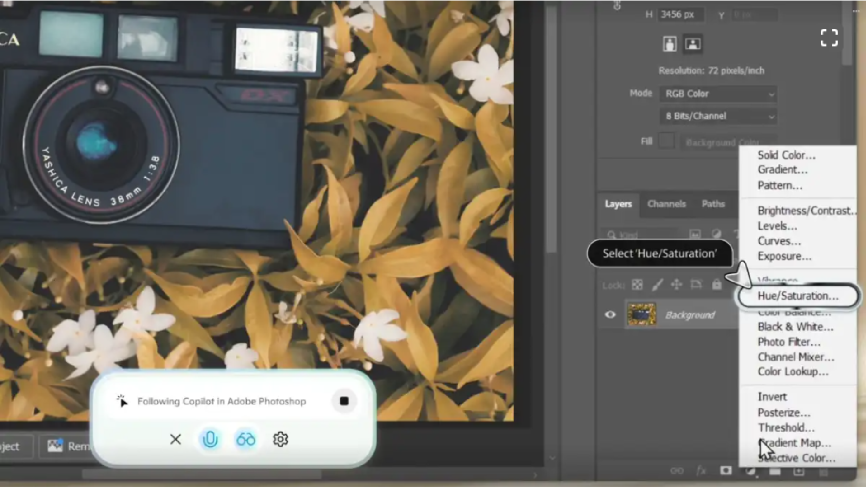Open the RGB Color mode dropdown
The height and width of the screenshot is (488, 868).
point(718,94)
